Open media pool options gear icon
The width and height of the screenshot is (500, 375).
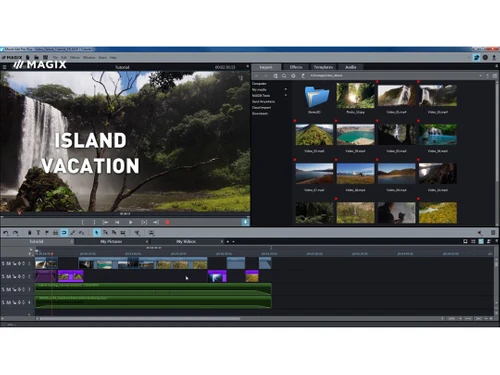293,76
